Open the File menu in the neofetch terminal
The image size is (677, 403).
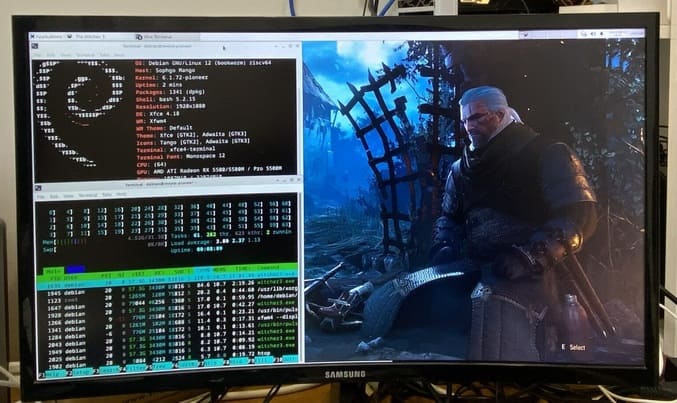pos(37,55)
